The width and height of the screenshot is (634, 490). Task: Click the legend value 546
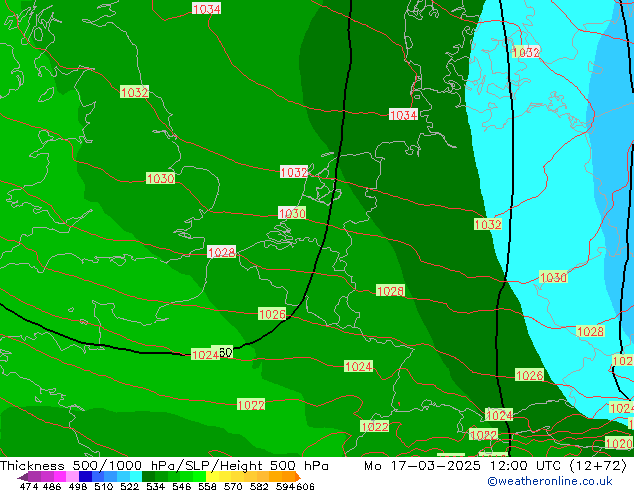(x=182, y=486)
